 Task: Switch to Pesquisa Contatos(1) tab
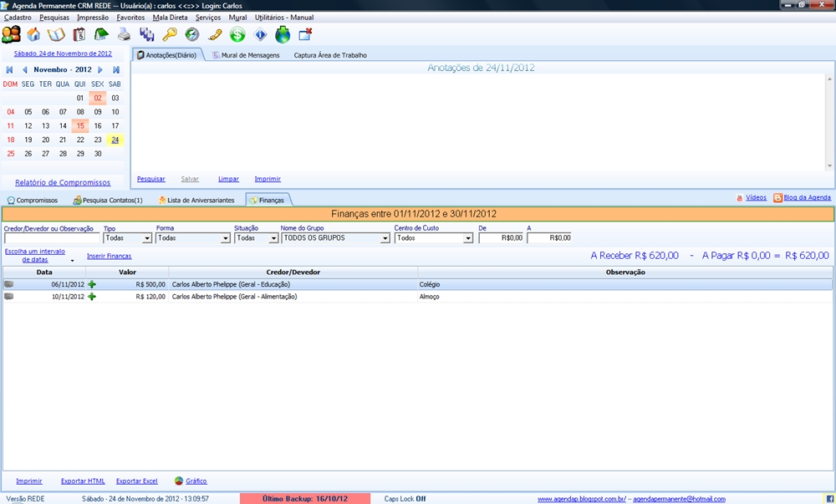point(108,201)
